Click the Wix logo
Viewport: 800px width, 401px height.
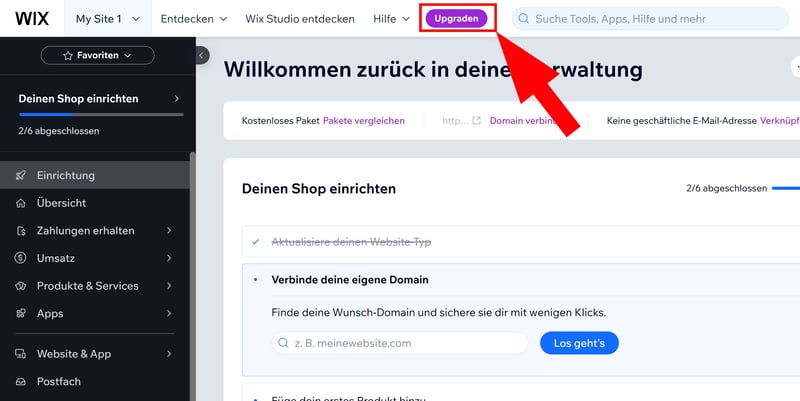point(32,19)
